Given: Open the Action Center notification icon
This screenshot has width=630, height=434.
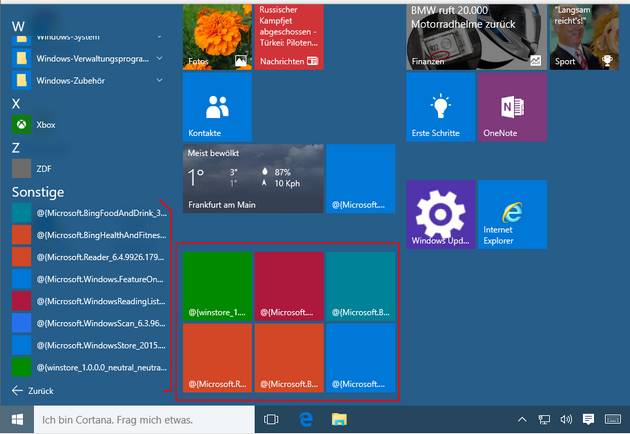Looking at the screenshot, I should pyautogui.click(x=588, y=420).
